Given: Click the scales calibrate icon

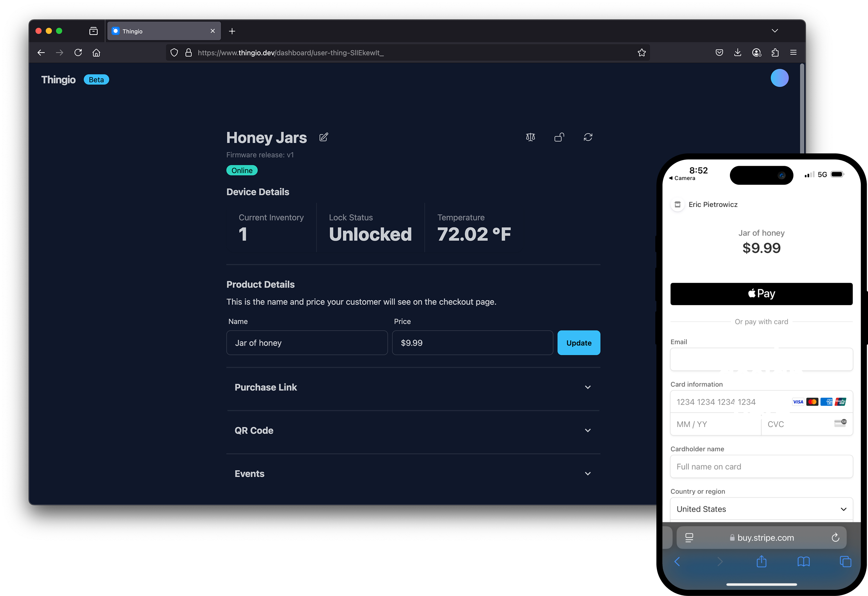Looking at the screenshot, I should [x=530, y=137].
